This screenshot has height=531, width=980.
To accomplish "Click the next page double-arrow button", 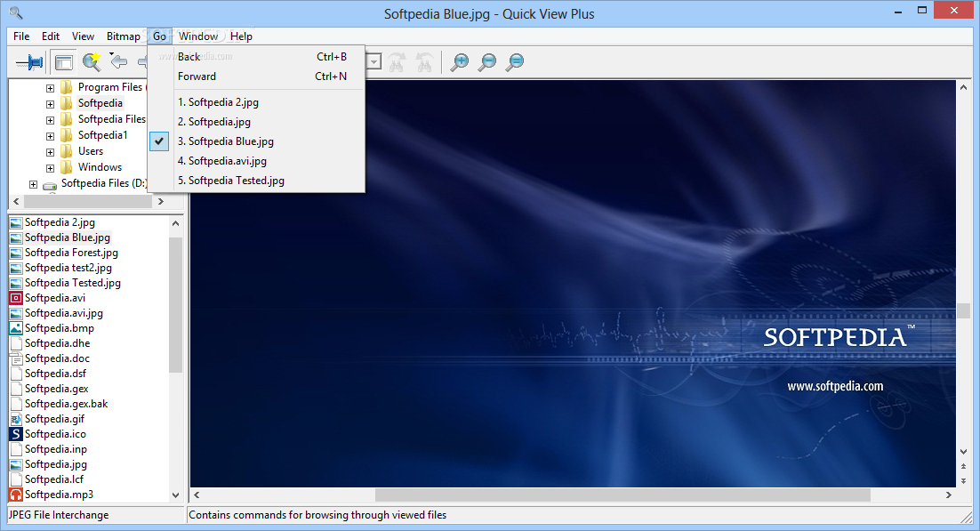I will click(963, 480).
